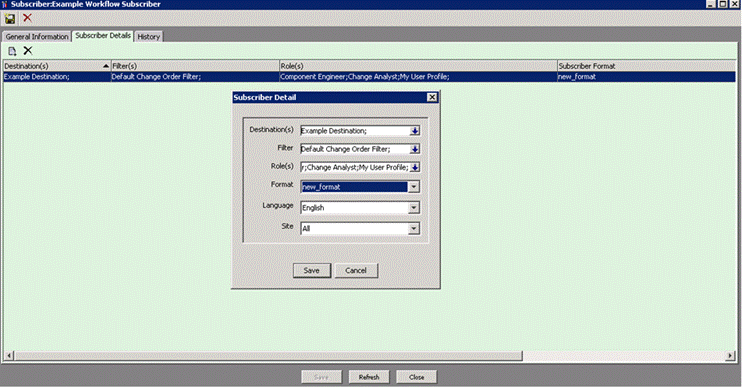The image size is (742, 389).
Task: Minimize the Subscriber window
Action: point(711,4)
